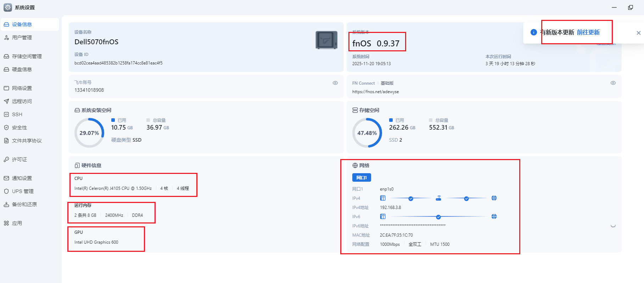Image resolution: width=644 pixels, height=283 pixels.
Task: Click the IPv6 row local device icon
Action: [383, 216]
